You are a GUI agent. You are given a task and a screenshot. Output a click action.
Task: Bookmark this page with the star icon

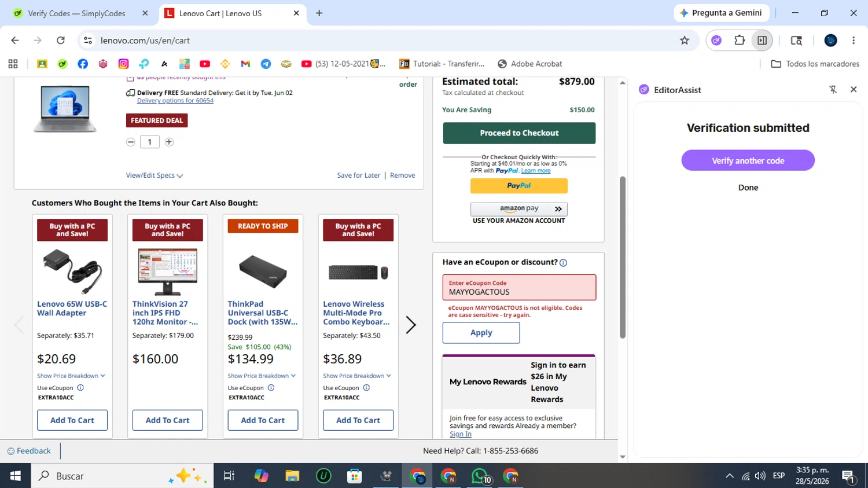click(x=685, y=41)
